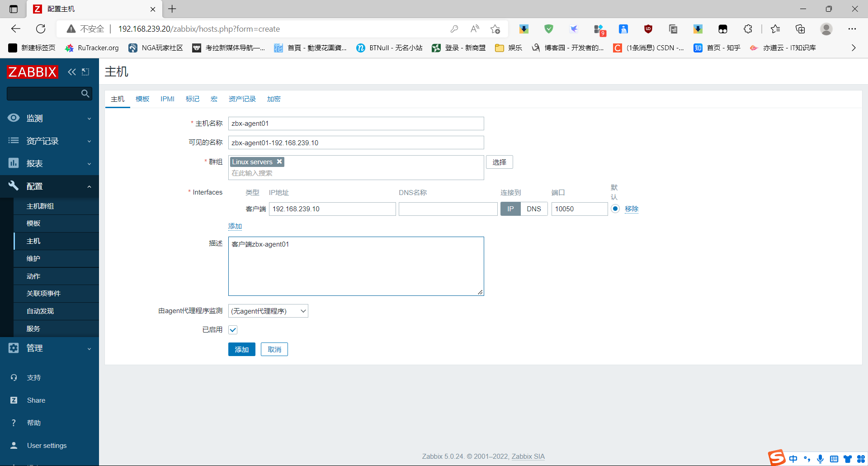Open the agent代理程序 proxy dropdown
868x466 pixels.
pyautogui.click(x=268, y=311)
